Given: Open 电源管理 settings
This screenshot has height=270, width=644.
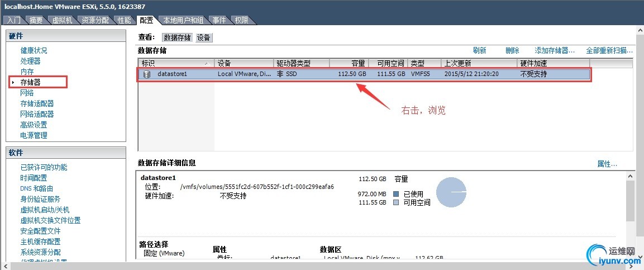Looking at the screenshot, I should pos(34,135).
